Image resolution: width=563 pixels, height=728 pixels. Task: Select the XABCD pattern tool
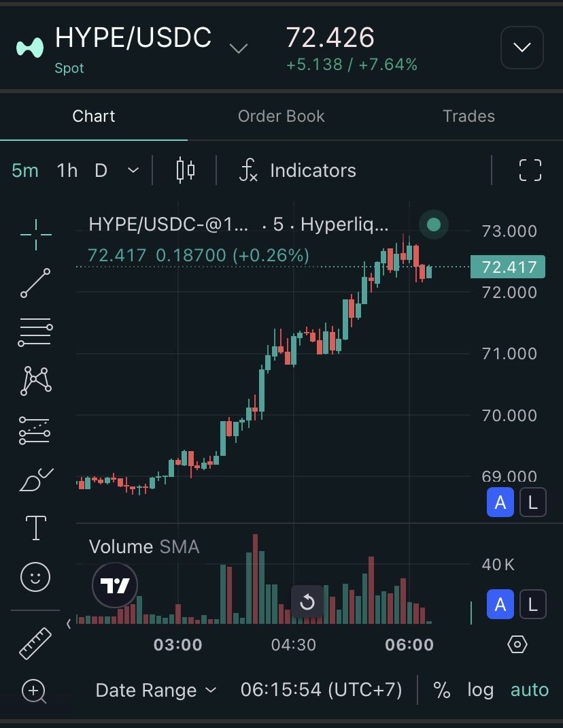(36, 381)
